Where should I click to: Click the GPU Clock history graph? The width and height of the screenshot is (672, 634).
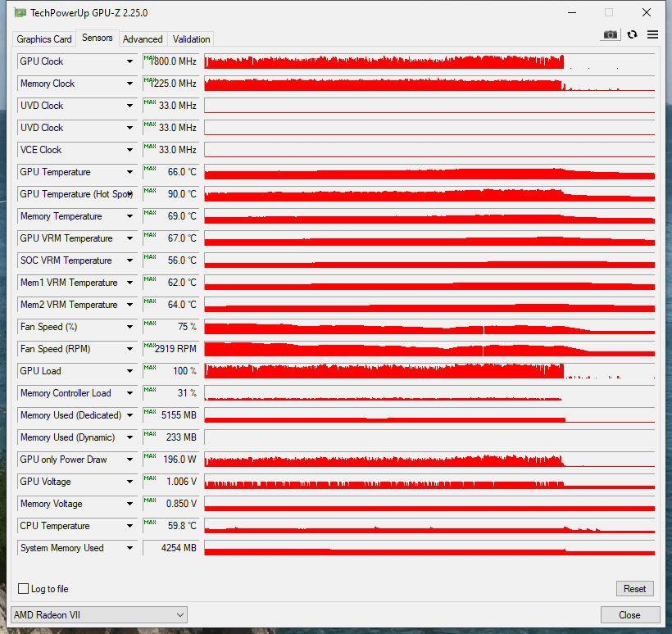pos(429,61)
